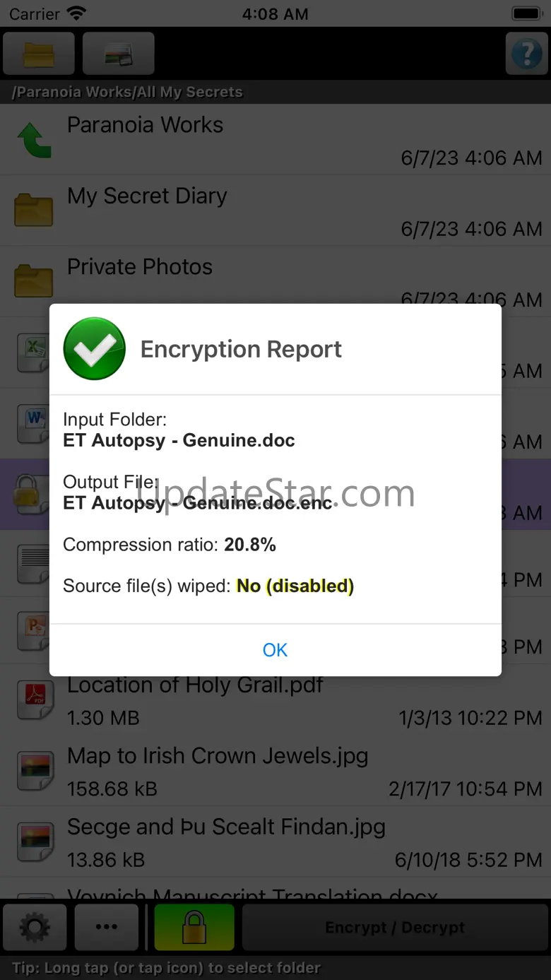Open the My Secret Diary folder
551x980 pixels.
tap(147, 196)
